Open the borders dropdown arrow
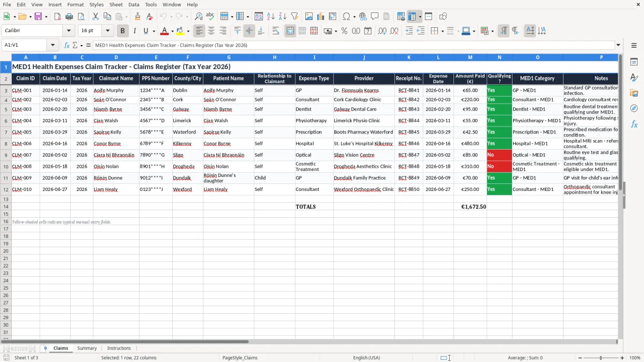644x362 pixels. click(442, 31)
